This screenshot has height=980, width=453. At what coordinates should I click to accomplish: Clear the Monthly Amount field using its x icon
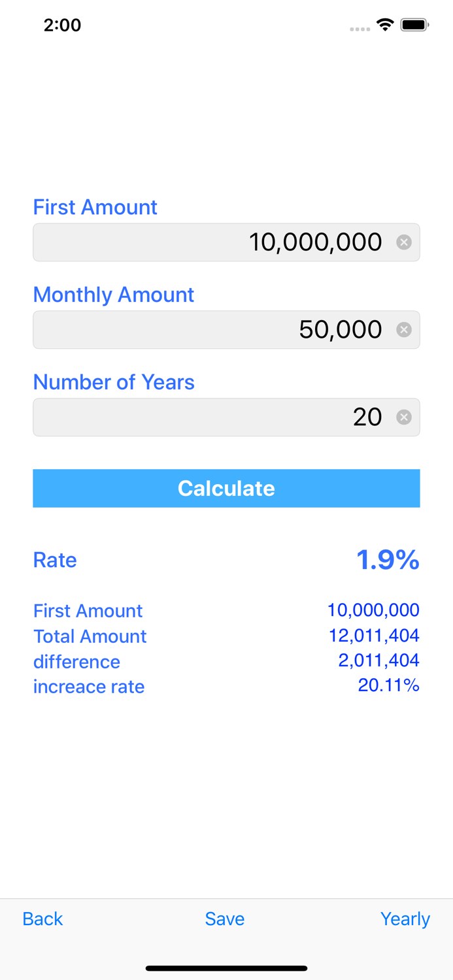click(x=405, y=329)
